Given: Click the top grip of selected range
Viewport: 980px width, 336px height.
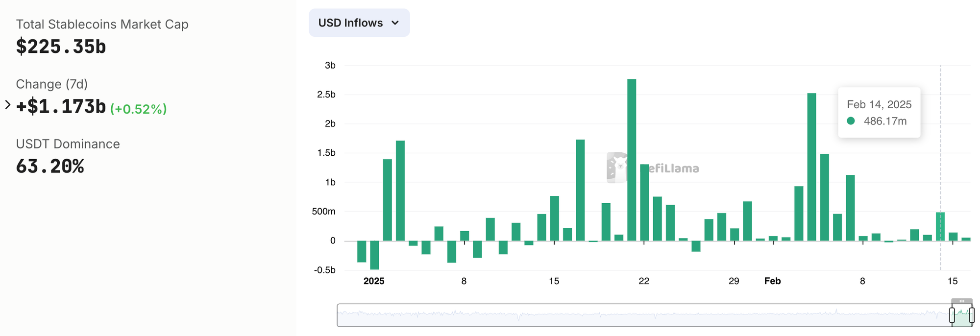Looking at the screenshot, I should point(962,301).
